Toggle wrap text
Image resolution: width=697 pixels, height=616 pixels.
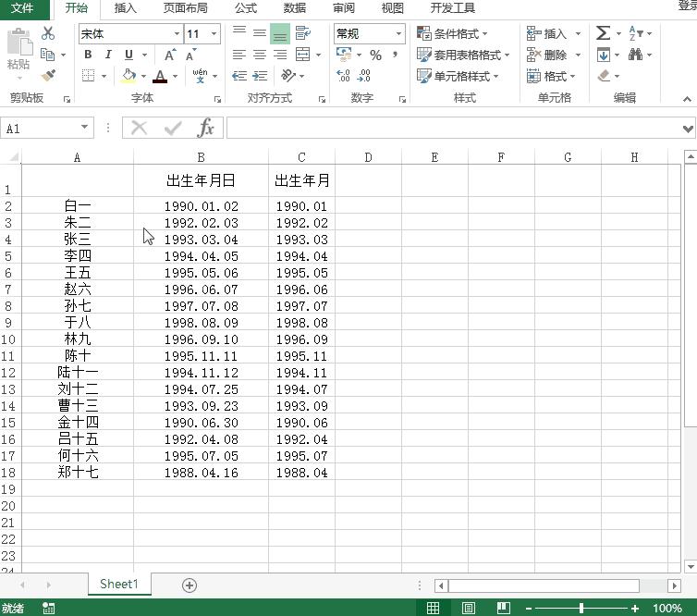pos(303,33)
